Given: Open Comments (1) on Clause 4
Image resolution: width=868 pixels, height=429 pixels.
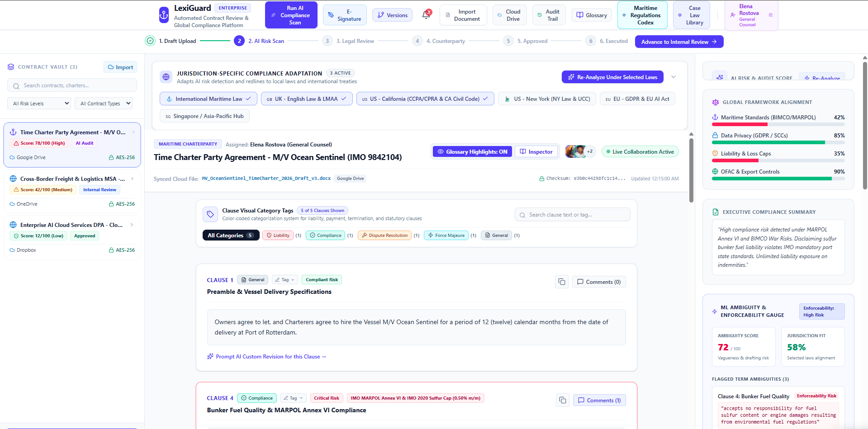Looking at the screenshot, I should point(599,400).
